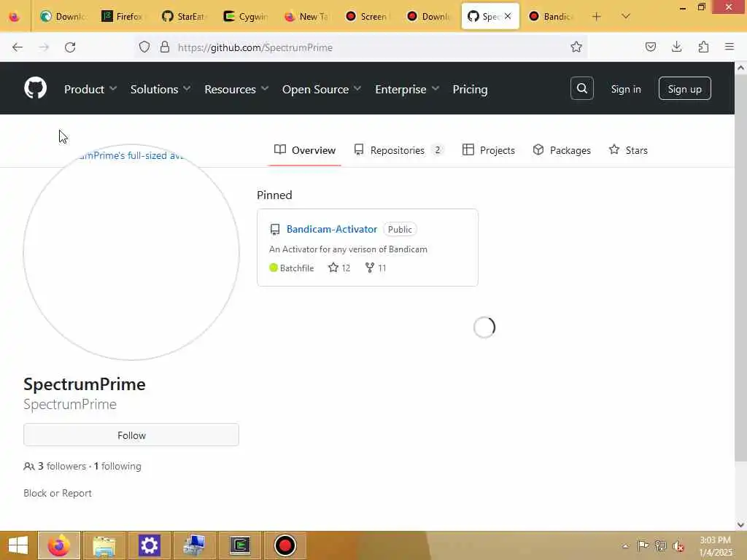The height and width of the screenshot is (560, 747).
Task: Expand the Product menu
Action: (x=90, y=89)
